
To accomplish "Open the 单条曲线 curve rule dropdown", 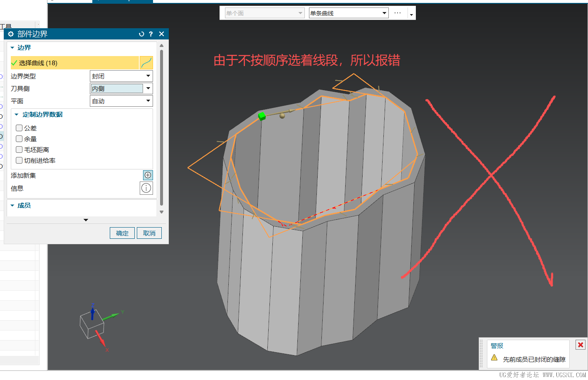I will [349, 13].
